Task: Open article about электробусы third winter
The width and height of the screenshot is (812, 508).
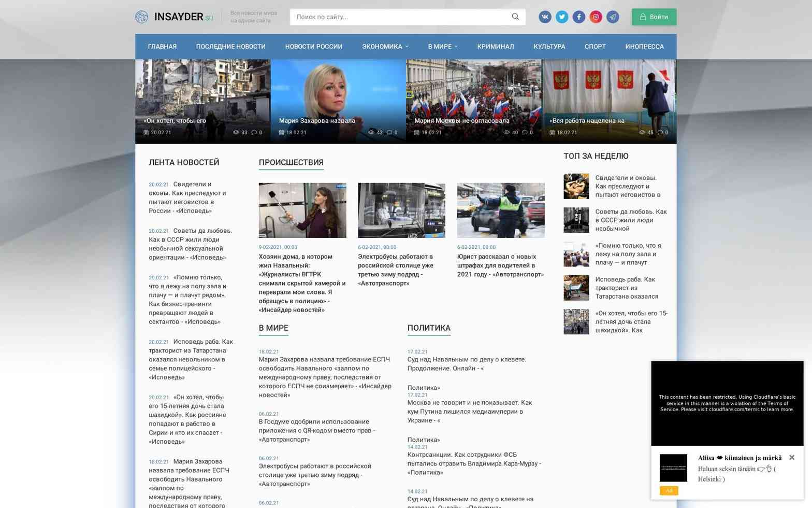Action: point(396,270)
